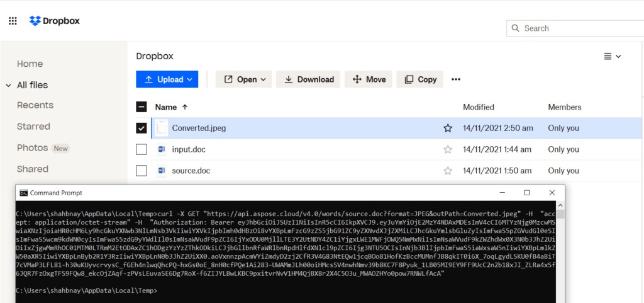Star the Converted.jpeg file

(x=448, y=128)
